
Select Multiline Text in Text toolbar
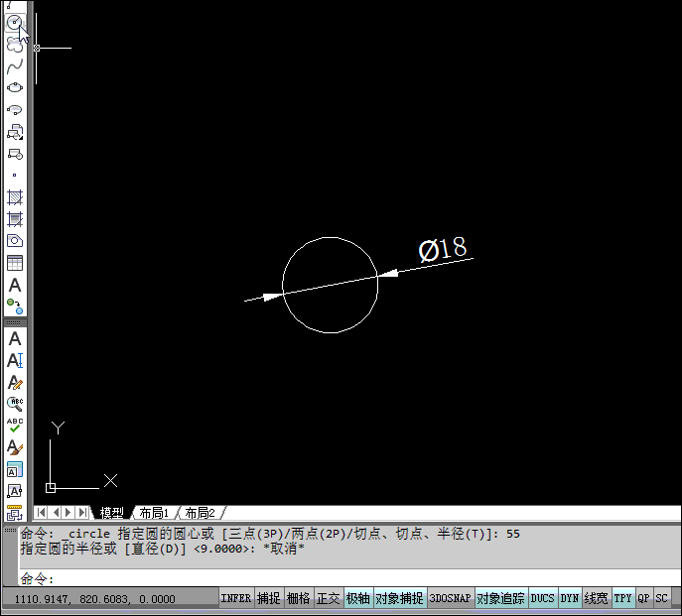[x=15, y=338]
